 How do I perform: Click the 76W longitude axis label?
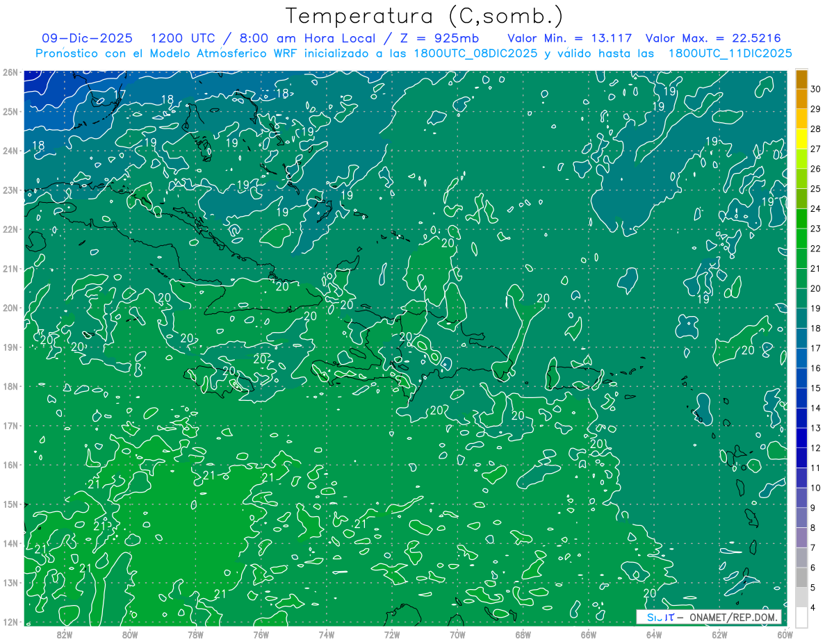261,634
